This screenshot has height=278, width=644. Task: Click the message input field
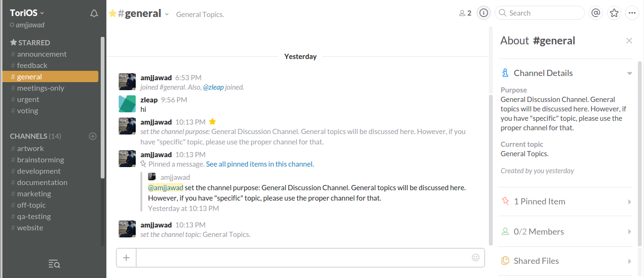(303, 258)
